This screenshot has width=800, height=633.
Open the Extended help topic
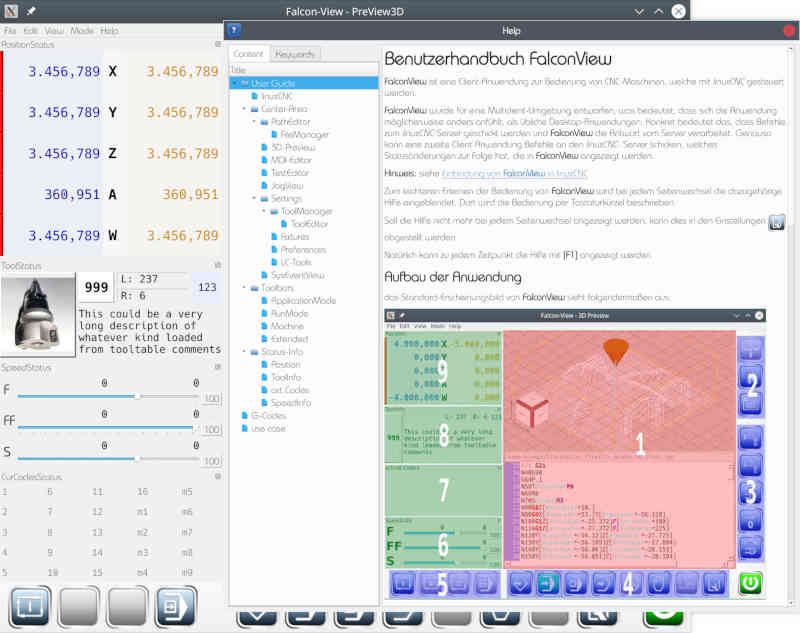(289, 339)
